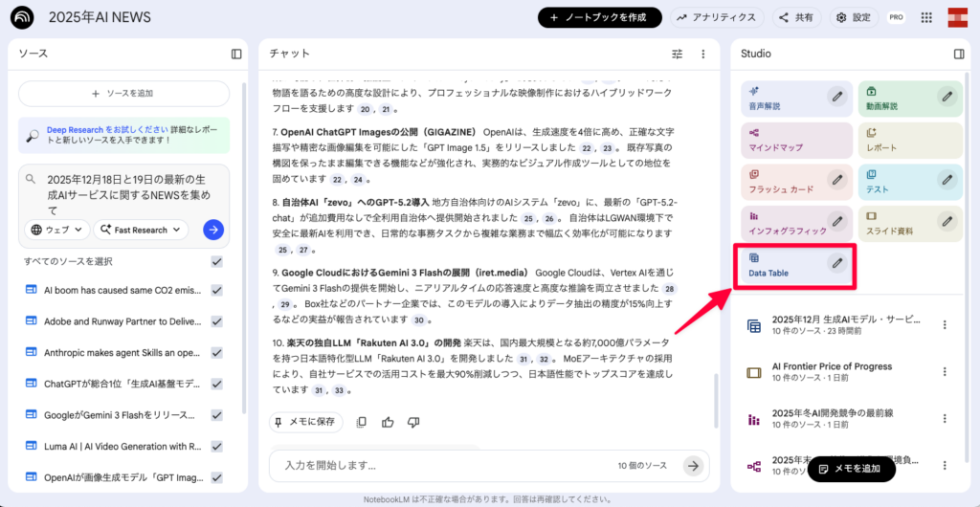This screenshot has width=980, height=507.
Task: Open the AI Frontier Price of Progress slide deck
Action: tap(832, 371)
